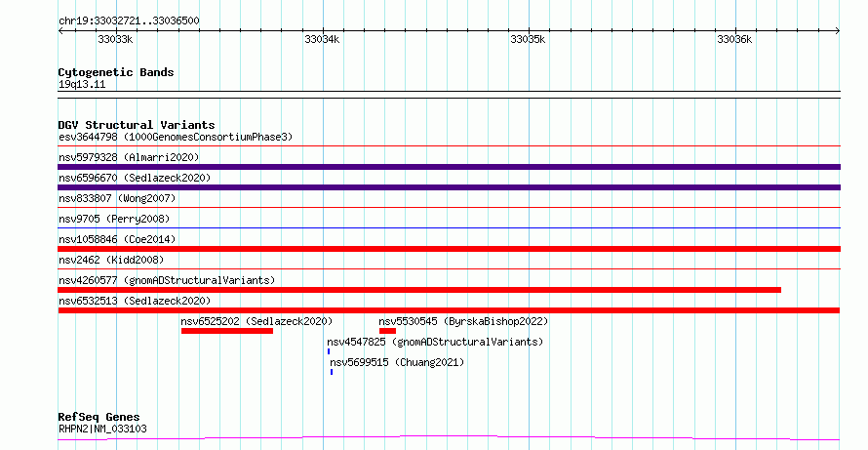The height and width of the screenshot is (450, 868).
Task: Open nsv5699515 (Chuang2021) label
Action: tap(397, 362)
